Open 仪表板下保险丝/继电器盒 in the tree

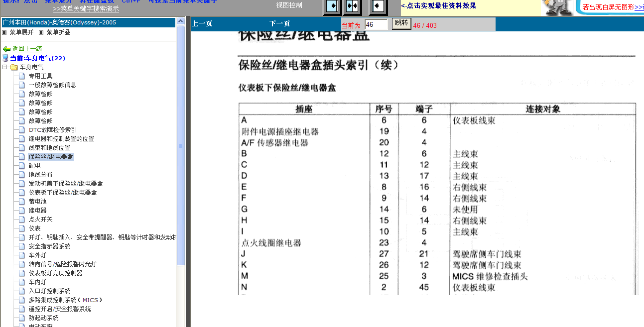point(63,193)
